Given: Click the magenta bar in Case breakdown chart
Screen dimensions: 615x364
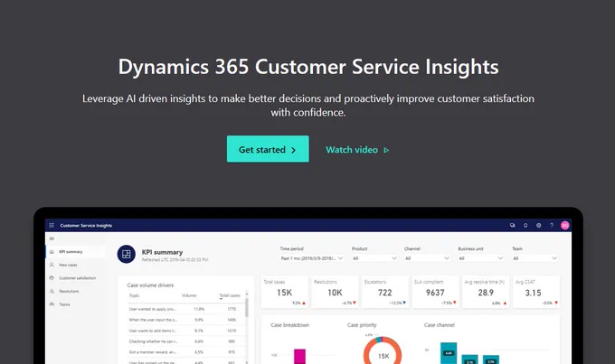Looking at the screenshot, I should [x=299, y=357].
